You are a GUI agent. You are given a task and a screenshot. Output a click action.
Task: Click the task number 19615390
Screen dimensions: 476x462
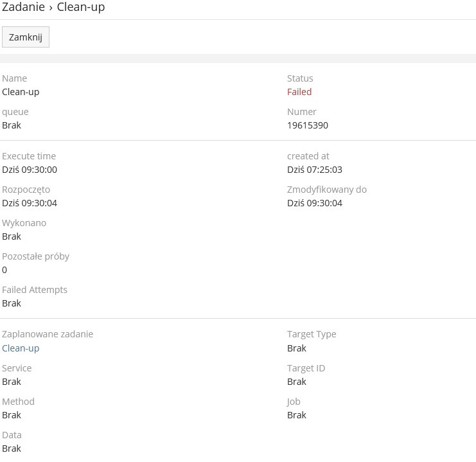click(308, 125)
